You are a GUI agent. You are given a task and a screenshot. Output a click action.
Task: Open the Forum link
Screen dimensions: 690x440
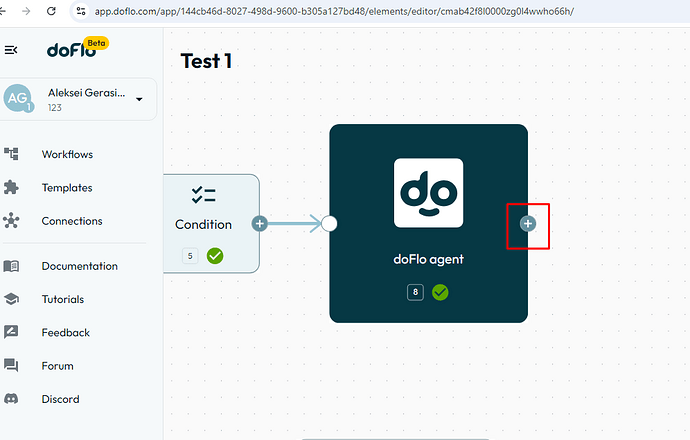(57, 366)
